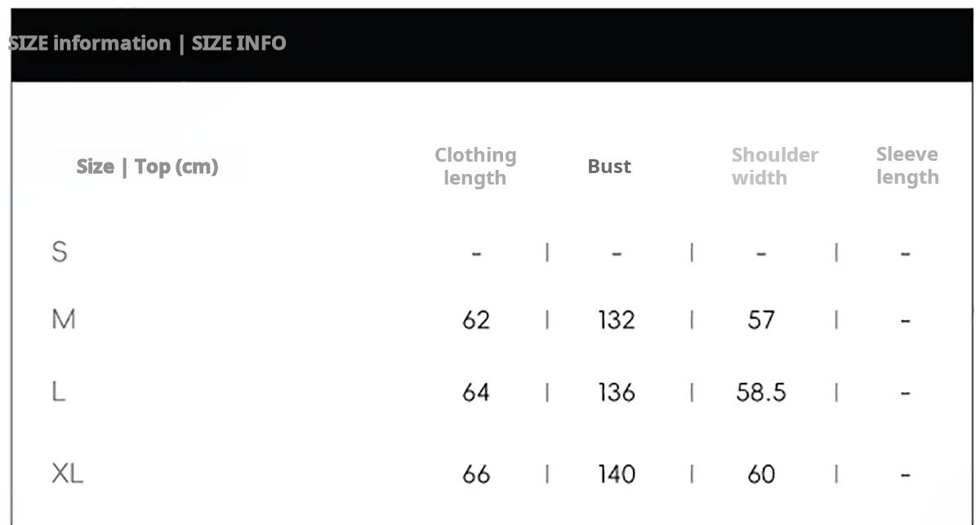Screen dimensions: 980x525
Task: Click the sleeve length dash for size XL
Action: click(x=905, y=474)
